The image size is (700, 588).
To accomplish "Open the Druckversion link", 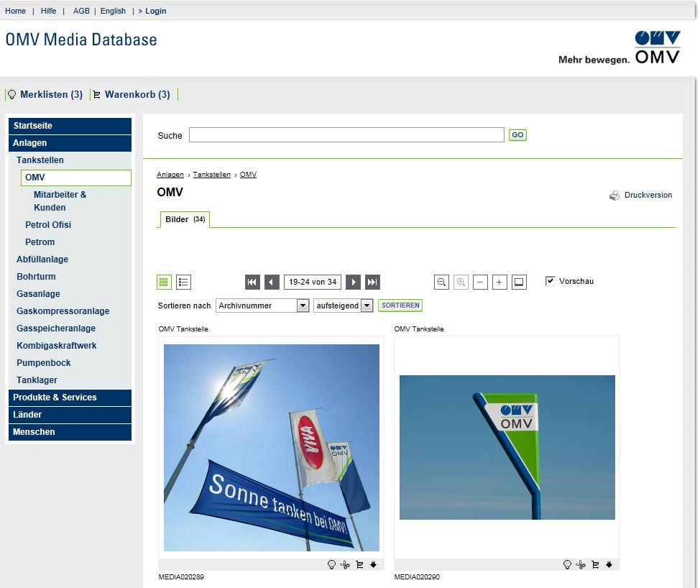I will click(x=648, y=195).
